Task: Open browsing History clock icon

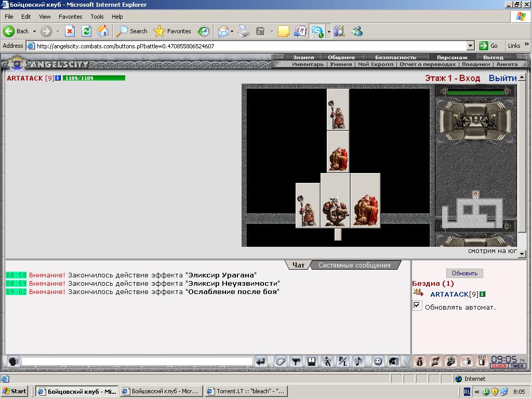Action: [x=204, y=31]
